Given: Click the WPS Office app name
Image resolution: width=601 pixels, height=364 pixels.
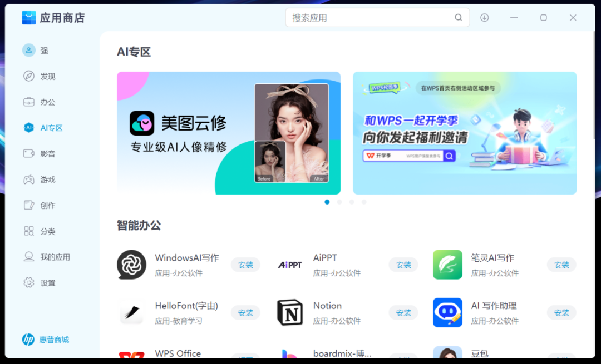Looking at the screenshot, I should click(x=178, y=353).
